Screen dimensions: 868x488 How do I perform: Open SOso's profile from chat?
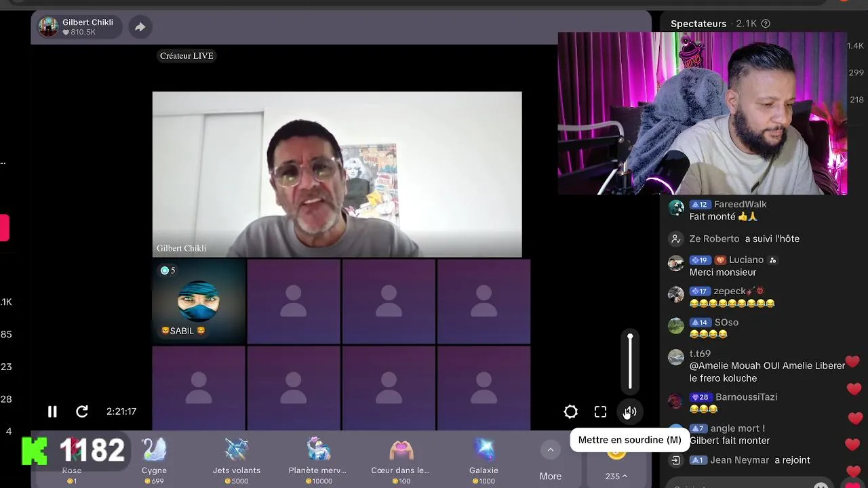(726, 322)
